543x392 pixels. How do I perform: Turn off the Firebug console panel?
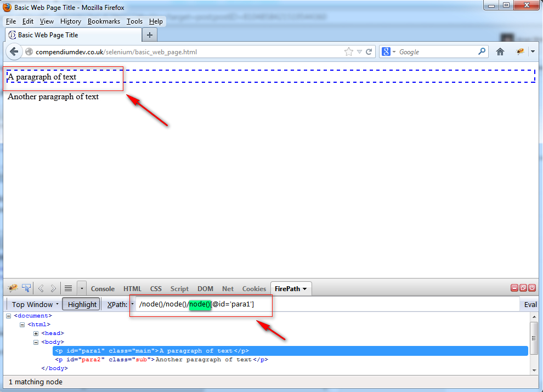[x=531, y=287]
